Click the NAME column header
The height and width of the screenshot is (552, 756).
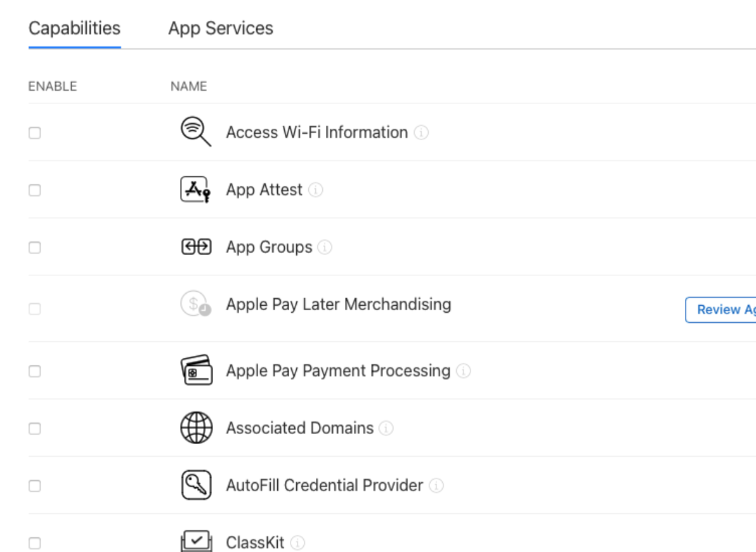(x=189, y=86)
